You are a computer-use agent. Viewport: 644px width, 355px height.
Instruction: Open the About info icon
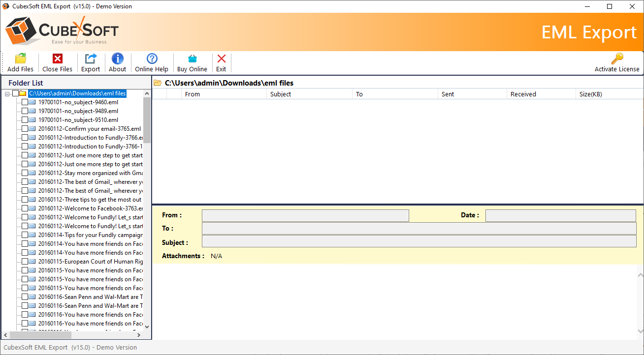click(118, 59)
